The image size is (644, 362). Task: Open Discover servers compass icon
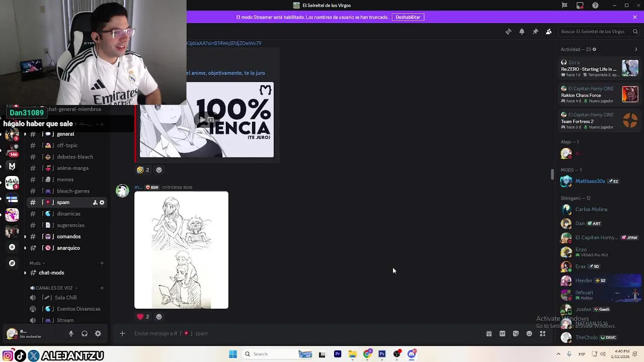point(12,263)
